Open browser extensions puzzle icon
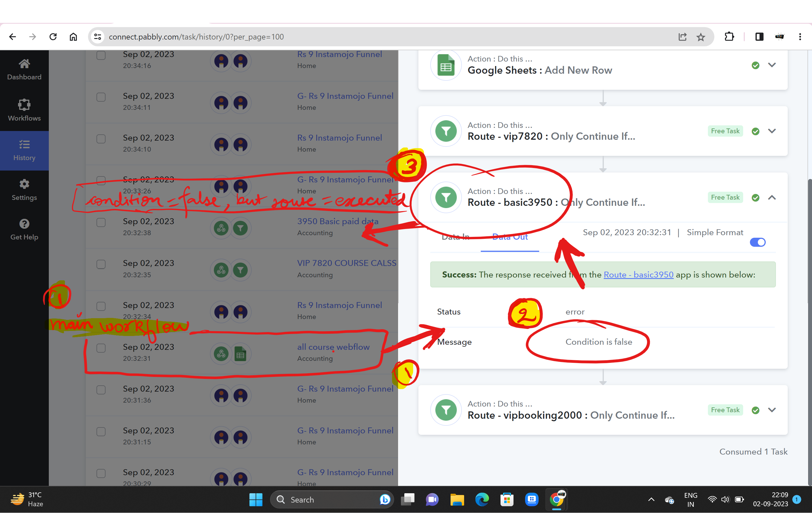Viewport: 812px width, 513px height. (729, 37)
